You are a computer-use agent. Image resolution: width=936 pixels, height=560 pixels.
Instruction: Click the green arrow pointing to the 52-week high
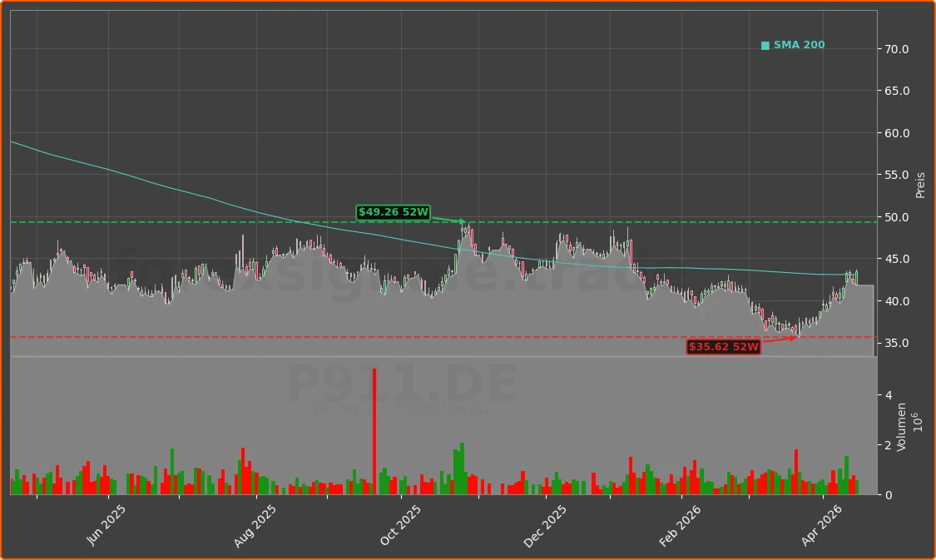click(x=449, y=219)
